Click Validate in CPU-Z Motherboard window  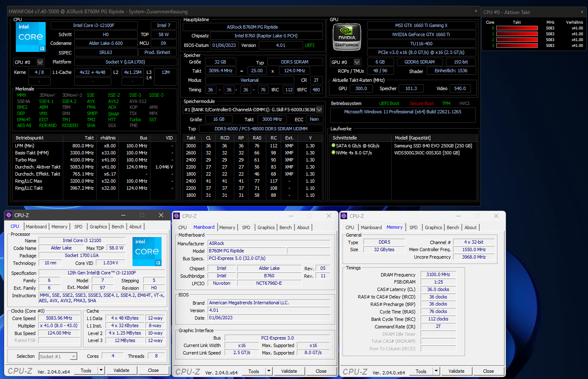(x=289, y=371)
